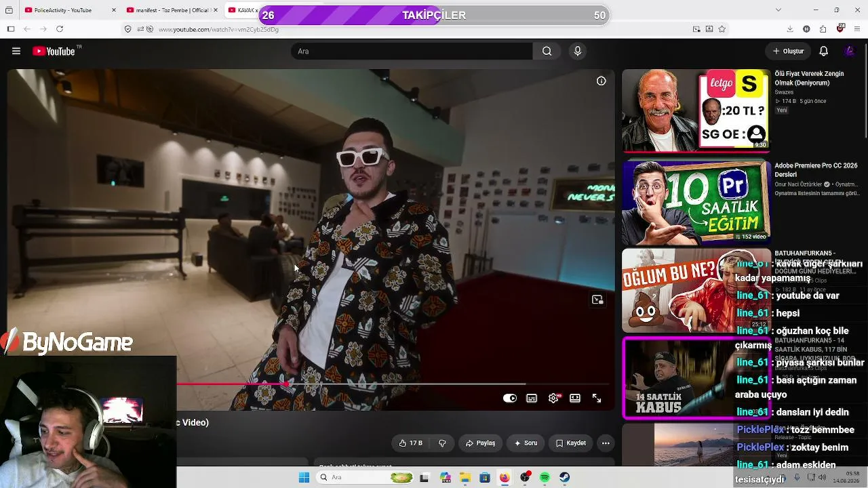Open the YouTube account avatar menu
Viewport: 868px width, 488px height.
click(x=850, y=52)
